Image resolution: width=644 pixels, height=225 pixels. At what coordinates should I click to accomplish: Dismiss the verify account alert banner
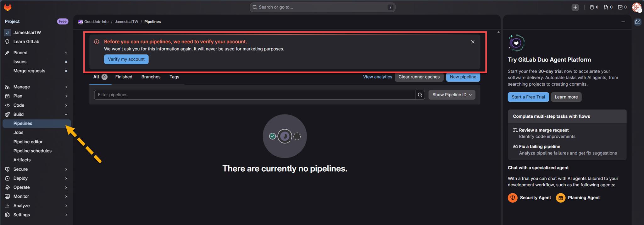pyautogui.click(x=473, y=42)
